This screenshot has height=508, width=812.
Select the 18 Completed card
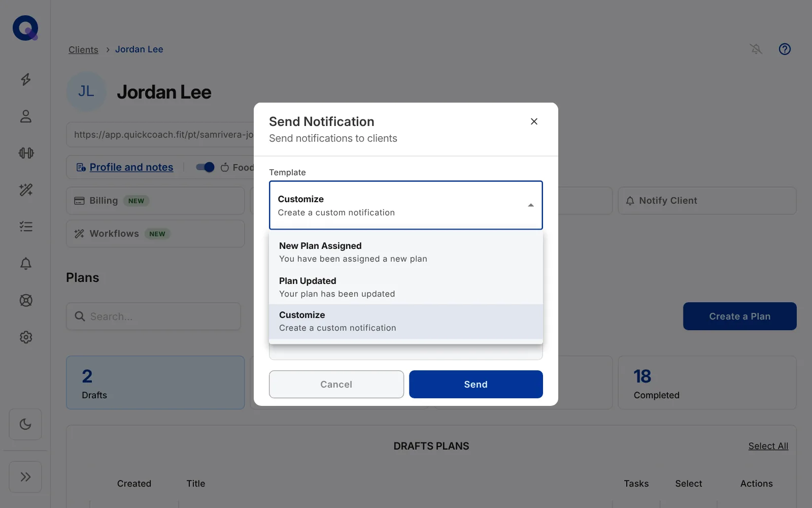pyautogui.click(x=707, y=383)
